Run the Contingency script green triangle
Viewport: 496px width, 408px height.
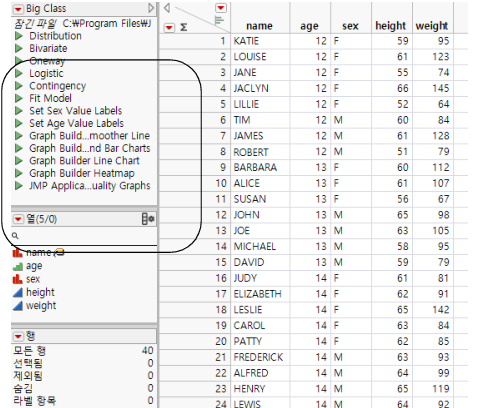coord(19,86)
